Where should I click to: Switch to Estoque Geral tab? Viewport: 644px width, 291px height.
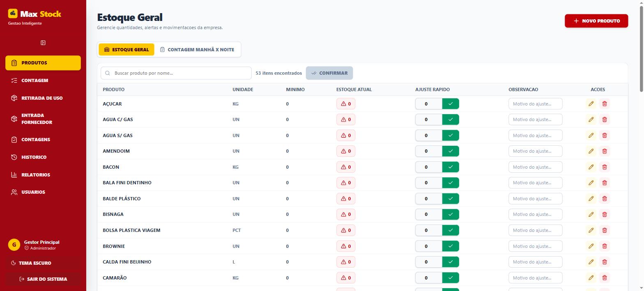pyautogui.click(x=126, y=50)
